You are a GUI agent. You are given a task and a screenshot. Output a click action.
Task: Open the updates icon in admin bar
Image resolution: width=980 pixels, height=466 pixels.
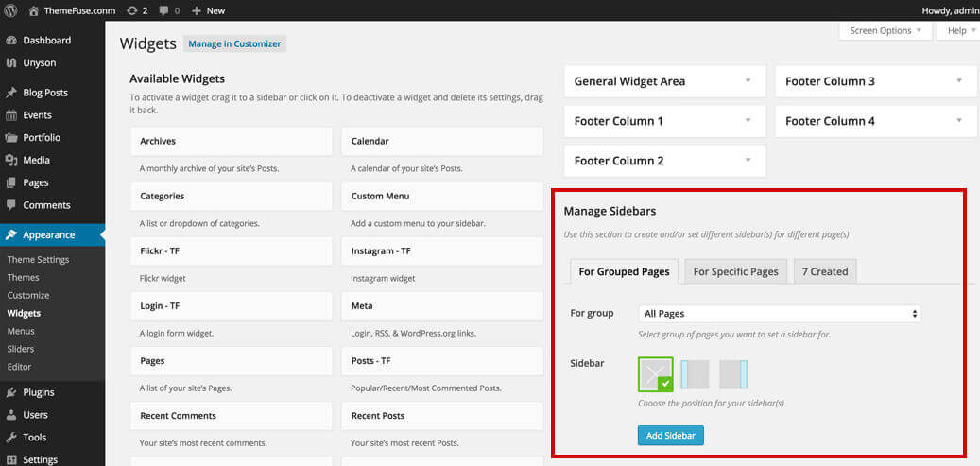pos(131,10)
